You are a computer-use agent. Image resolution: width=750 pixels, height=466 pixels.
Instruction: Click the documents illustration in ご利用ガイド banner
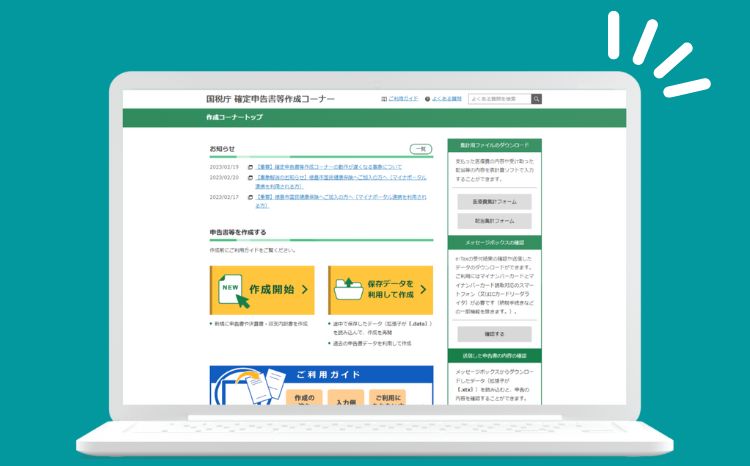click(250, 386)
